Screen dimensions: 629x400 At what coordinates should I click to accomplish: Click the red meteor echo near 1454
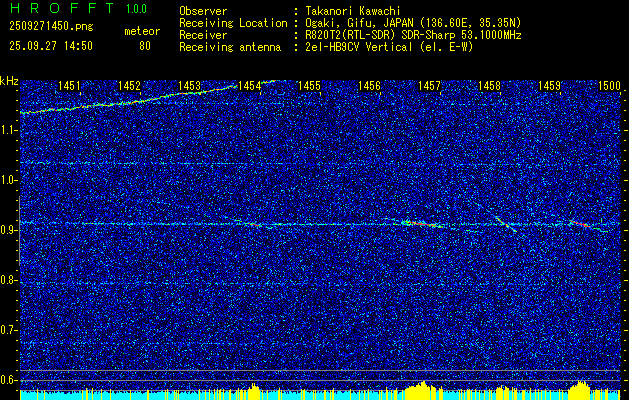pos(254,224)
